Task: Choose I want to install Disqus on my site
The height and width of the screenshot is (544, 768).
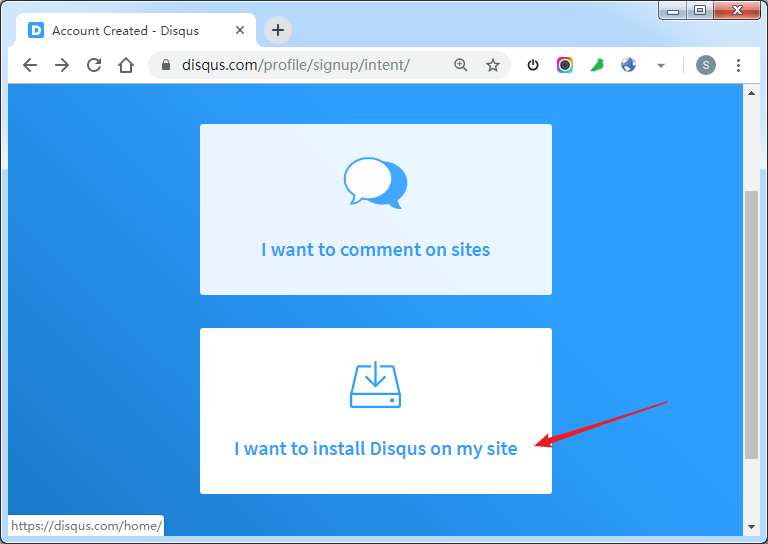Action: 376,411
